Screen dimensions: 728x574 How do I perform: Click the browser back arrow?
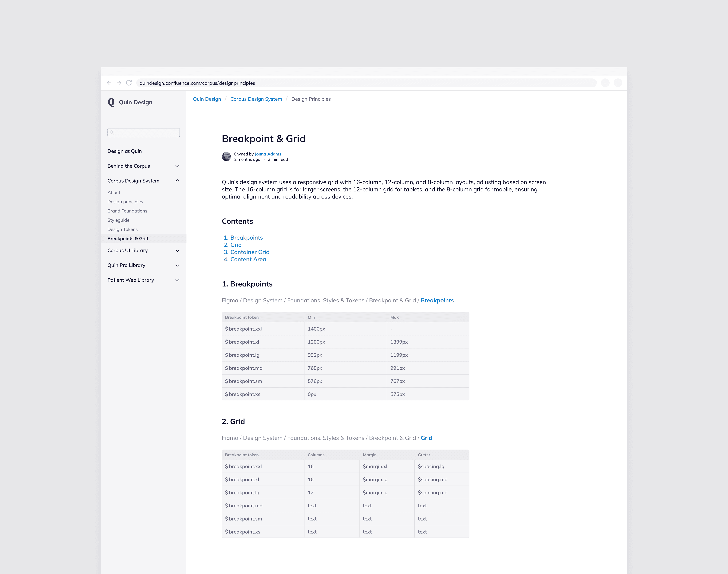tap(109, 83)
